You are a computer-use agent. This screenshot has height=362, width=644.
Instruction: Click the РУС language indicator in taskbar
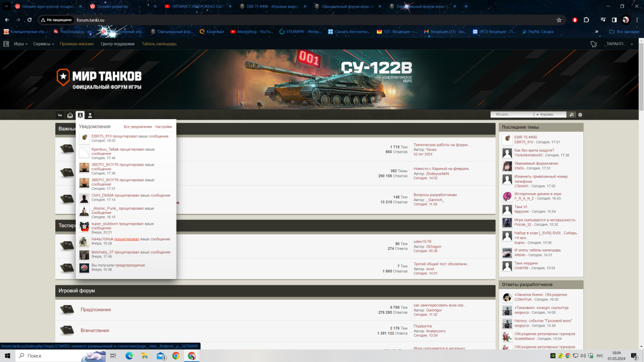tap(600, 356)
